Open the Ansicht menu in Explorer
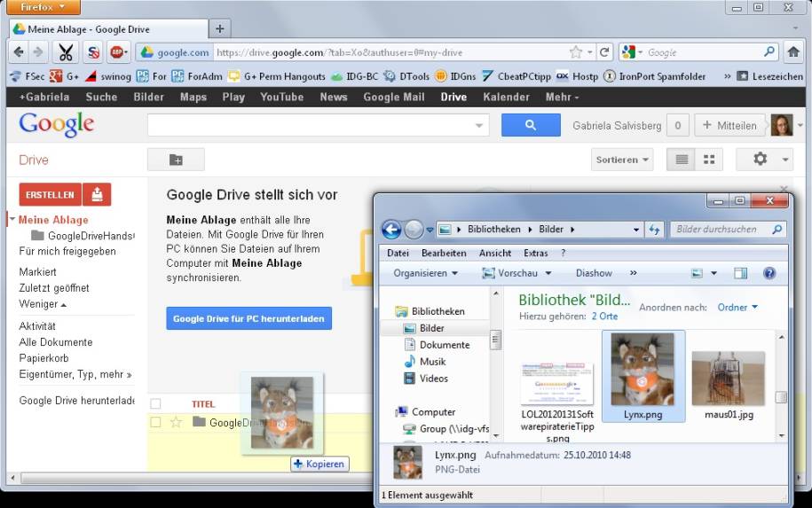The width and height of the screenshot is (812, 508). click(x=495, y=253)
